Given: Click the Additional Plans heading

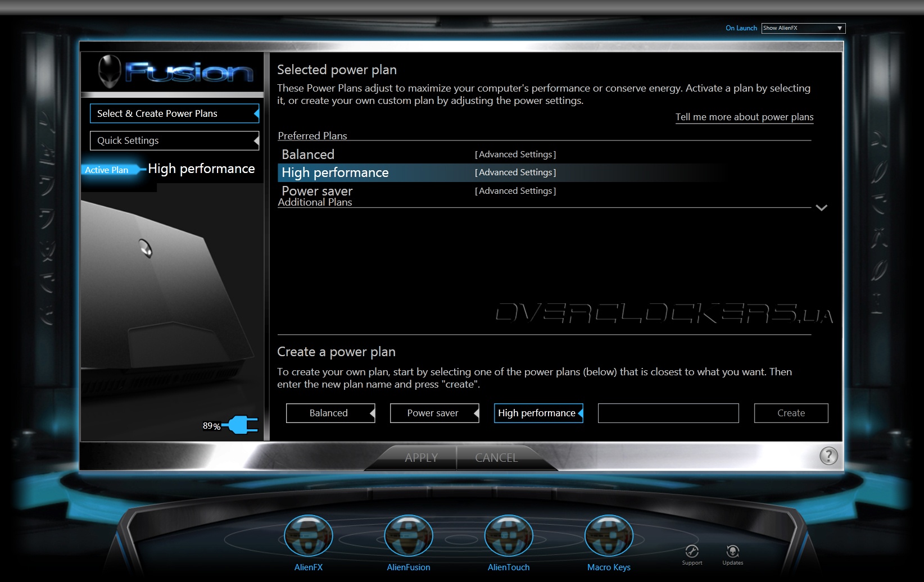Looking at the screenshot, I should (315, 202).
